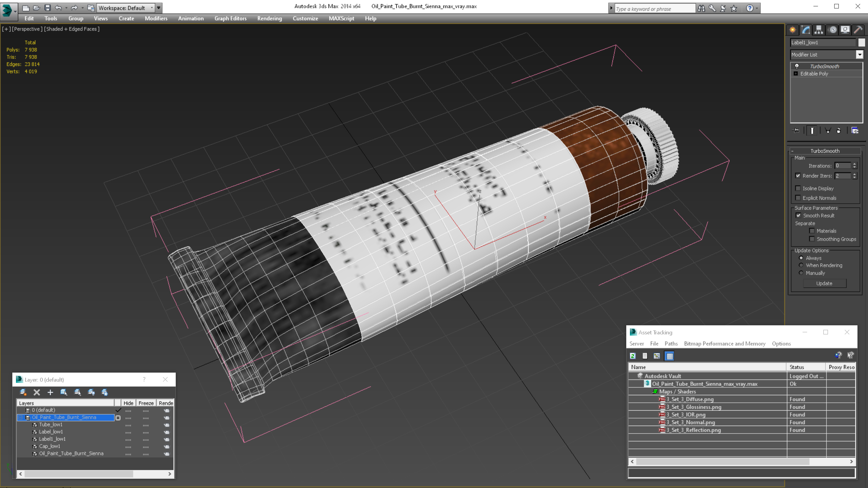Click the Pin Stack icon
Screen dimensions: 868x488
[x=796, y=130]
